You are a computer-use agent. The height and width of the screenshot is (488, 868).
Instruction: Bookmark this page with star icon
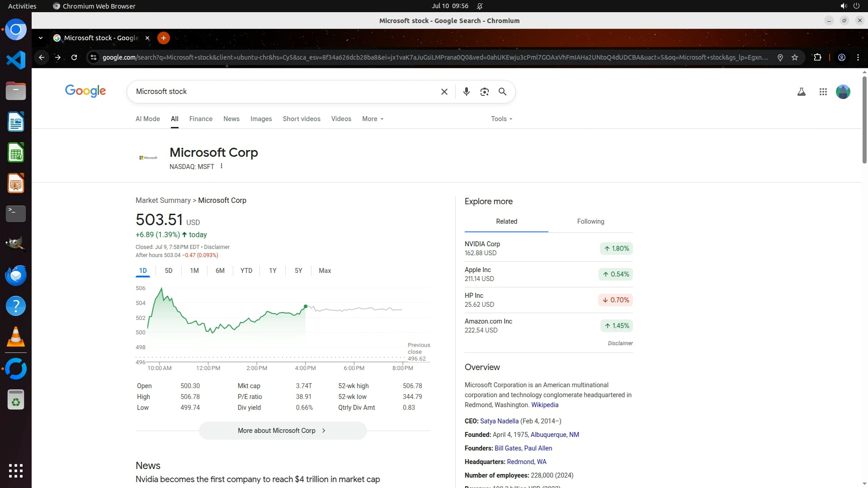coord(795,57)
